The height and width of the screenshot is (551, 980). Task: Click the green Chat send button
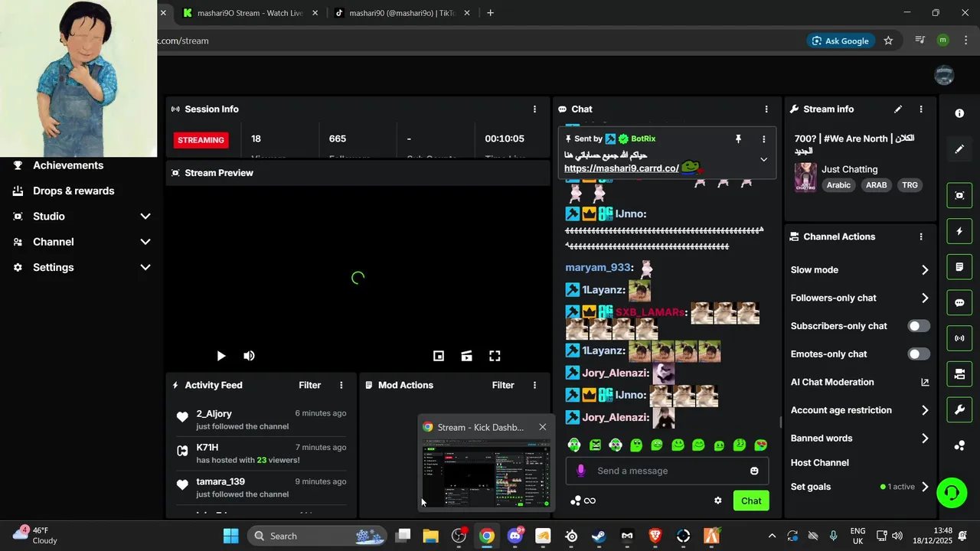pyautogui.click(x=751, y=501)
